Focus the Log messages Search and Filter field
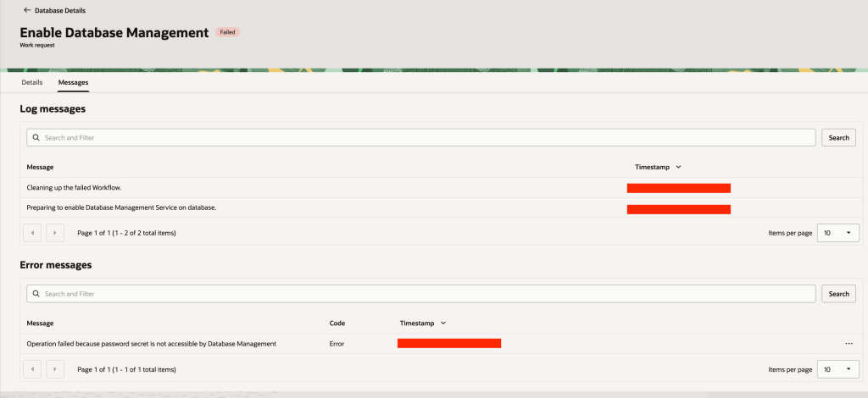This screenshot has width=868, height=398. tap(424, 137)
